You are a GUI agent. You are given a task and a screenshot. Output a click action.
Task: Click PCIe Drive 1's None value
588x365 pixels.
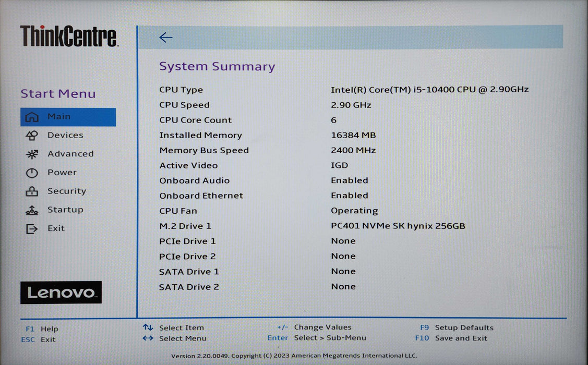pyautogui.click(x=343, y=241)
